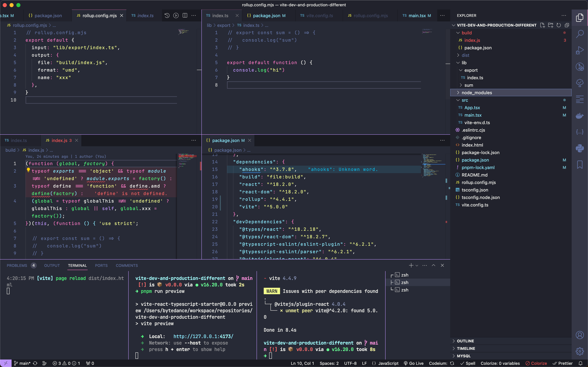The height and width of the screenshot is (367, 588).
Task: Expand the OUTLINE section
Action: point(465,341)
